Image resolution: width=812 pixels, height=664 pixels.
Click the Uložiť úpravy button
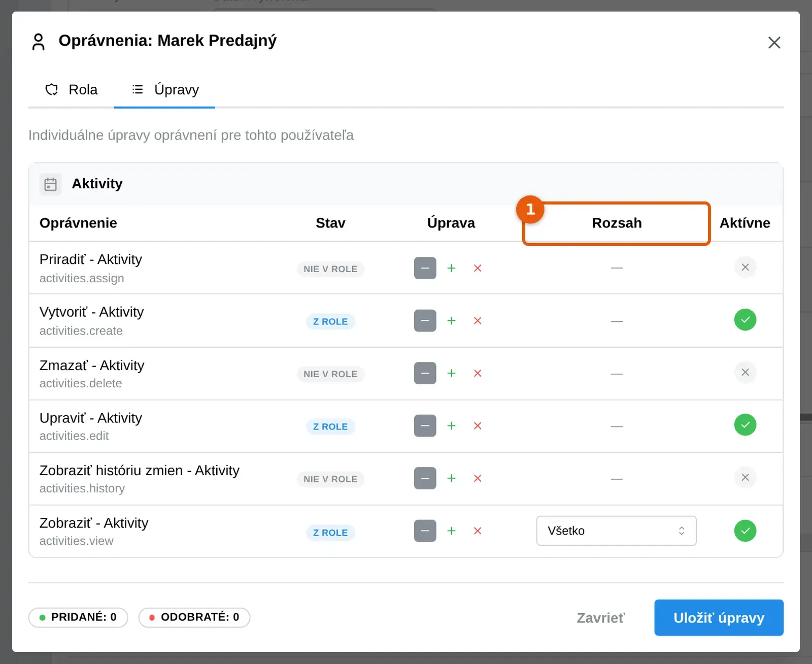pyautogui.click(x=719, y=618)
